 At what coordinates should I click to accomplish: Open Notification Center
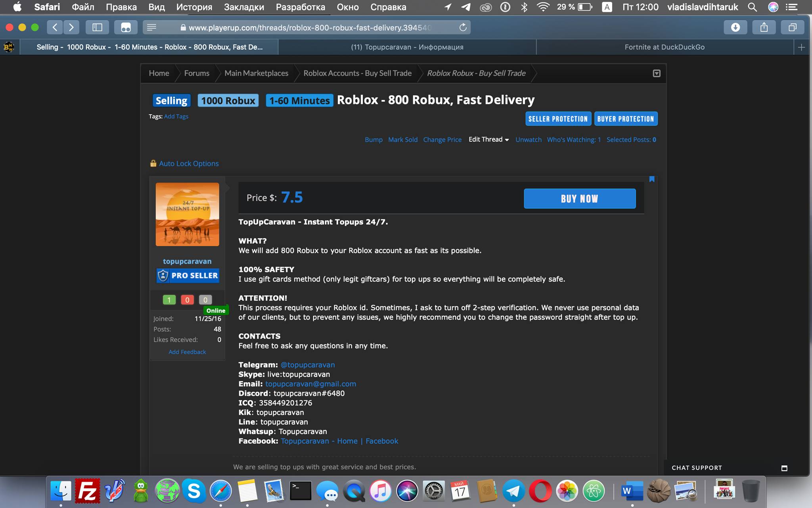coord(792,7)
